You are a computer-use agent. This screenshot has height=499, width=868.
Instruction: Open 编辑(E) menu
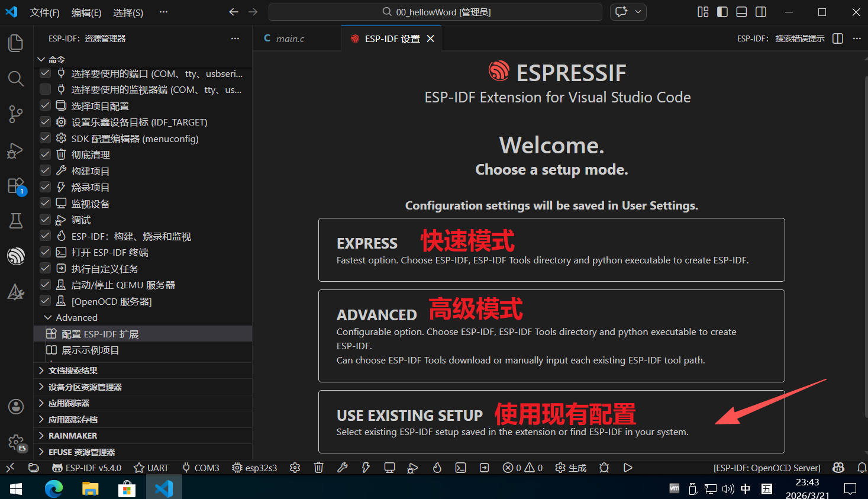click(x=86, y=12)
